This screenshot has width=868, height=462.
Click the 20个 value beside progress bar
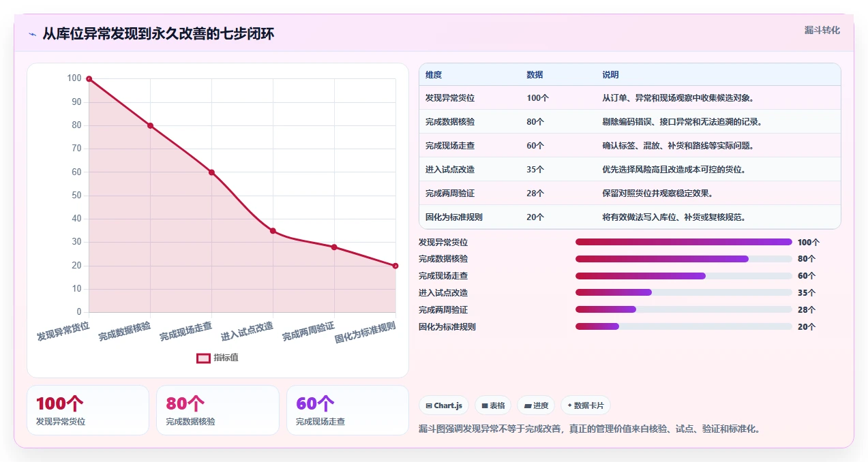pyautogui.click(x=807, y=327)
